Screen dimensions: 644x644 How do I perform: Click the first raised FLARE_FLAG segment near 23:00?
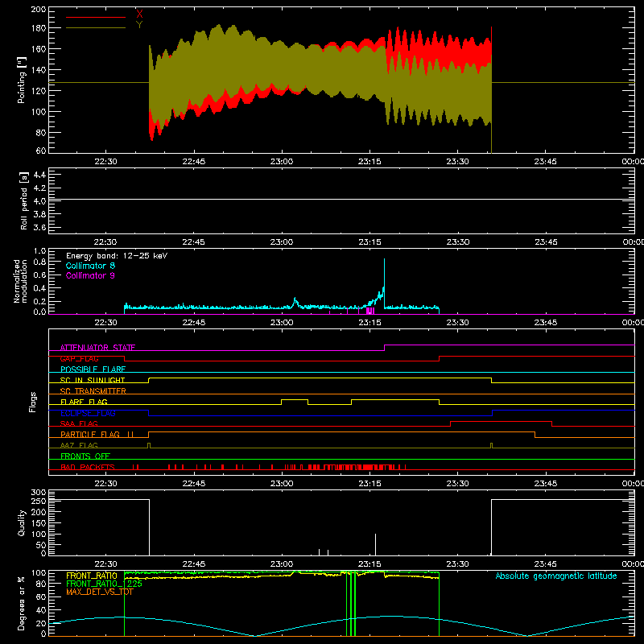pos(295,400)
